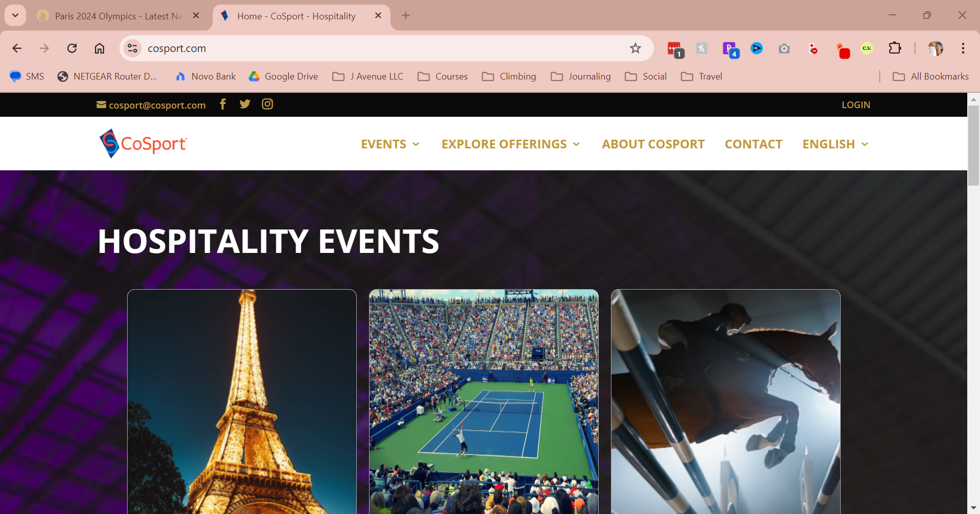
Task: Open Chrome's three-dot menu
Action: coord(963,48)
